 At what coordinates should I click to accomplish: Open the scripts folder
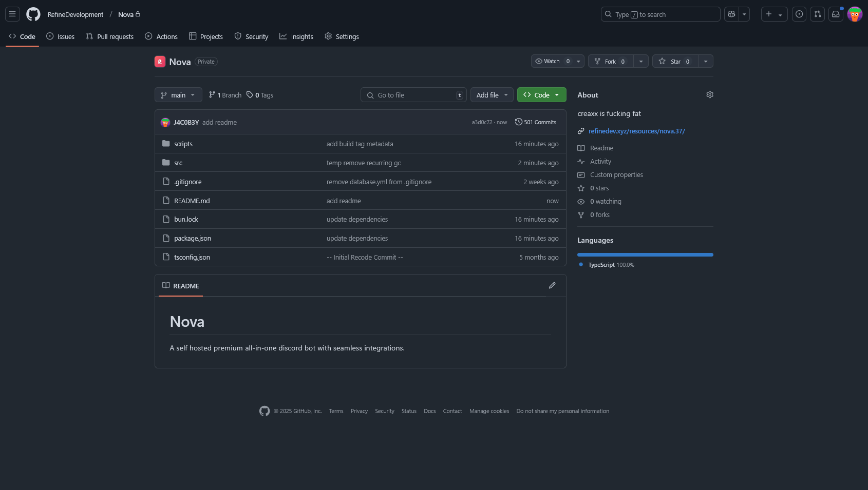(183, 144)
